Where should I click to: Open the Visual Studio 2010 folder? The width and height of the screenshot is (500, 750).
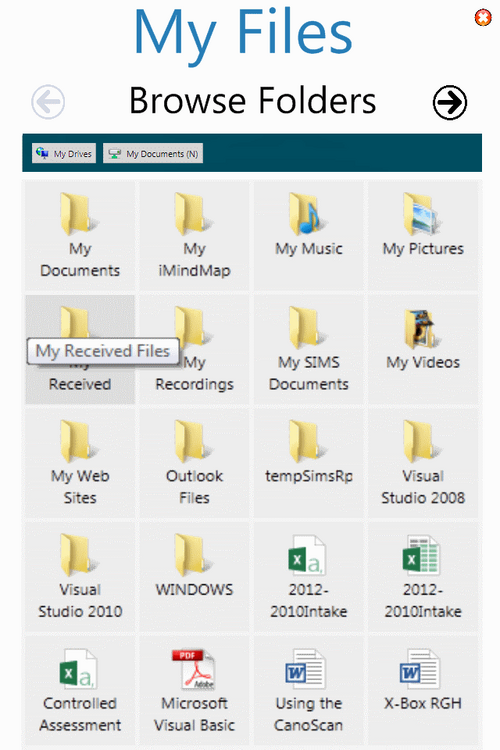(80, 577)
